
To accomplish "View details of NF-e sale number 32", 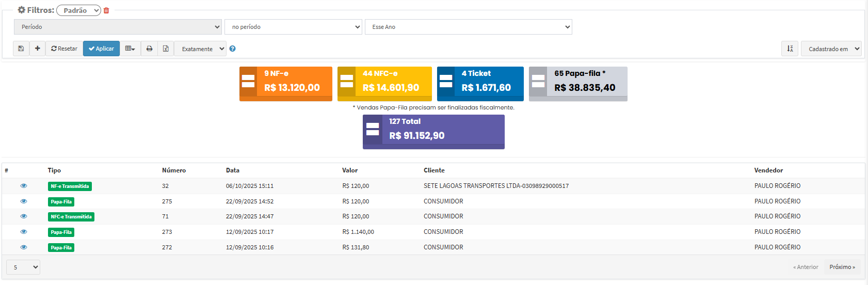I will coord(24,186).
